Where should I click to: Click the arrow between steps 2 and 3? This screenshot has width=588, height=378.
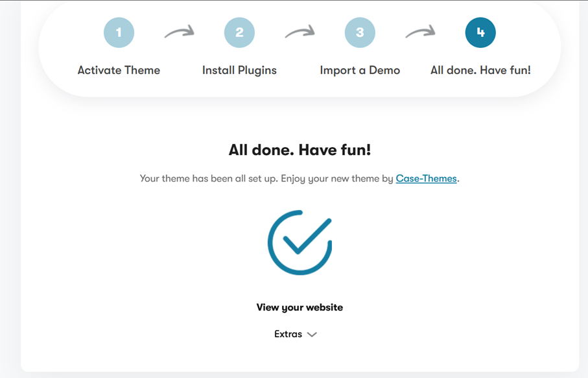click(300, 32)
